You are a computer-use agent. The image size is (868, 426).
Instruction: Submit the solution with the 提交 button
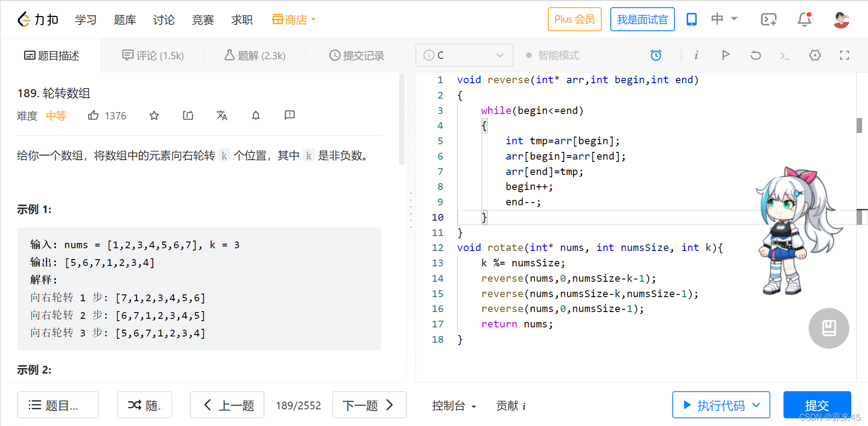click(x=816, y=405)
